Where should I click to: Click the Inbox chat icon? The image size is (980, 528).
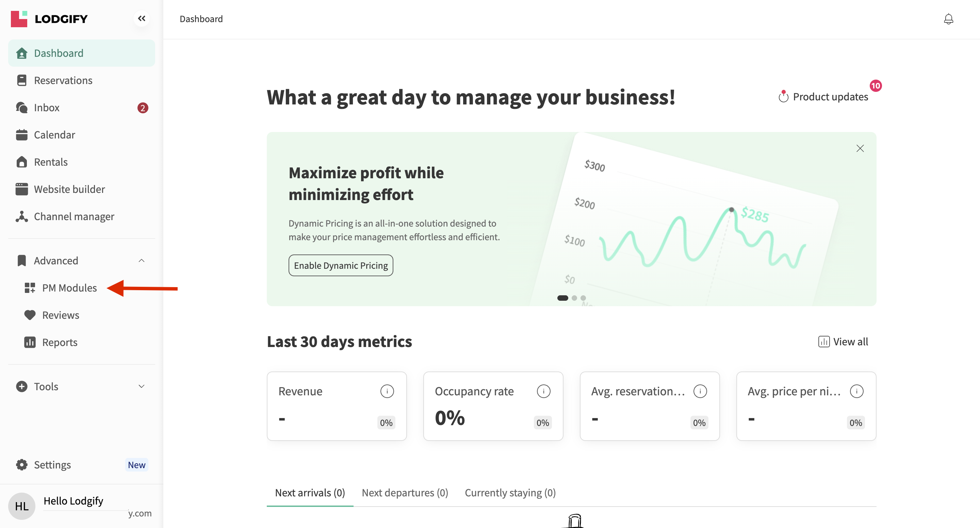coord(22,108)
